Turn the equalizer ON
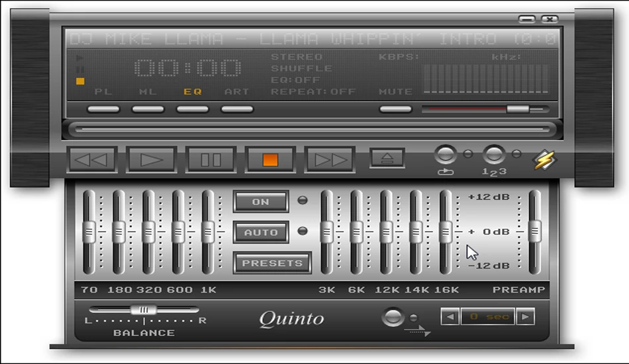The width and height of the screenshot is (629, 364). (x=261, y=202)
